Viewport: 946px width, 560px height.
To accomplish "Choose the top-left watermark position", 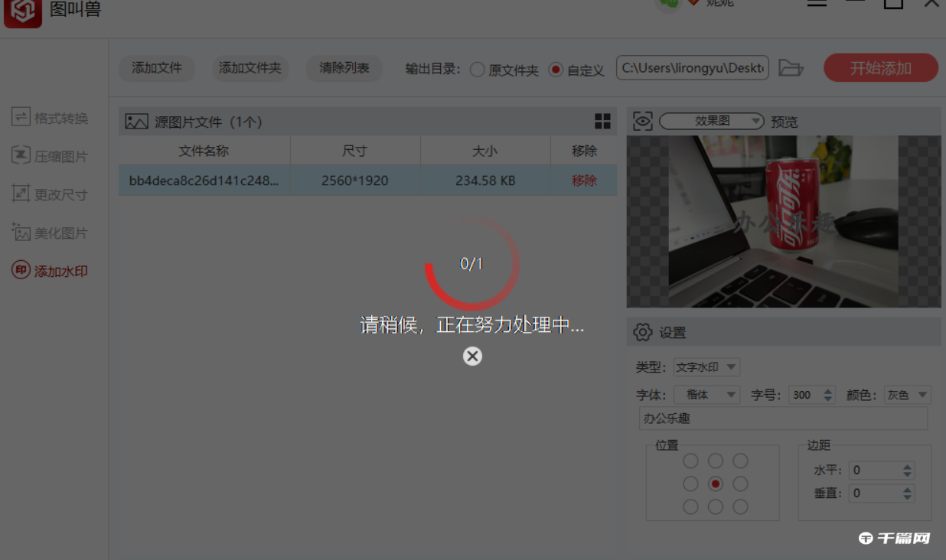I will coord(690,461).
